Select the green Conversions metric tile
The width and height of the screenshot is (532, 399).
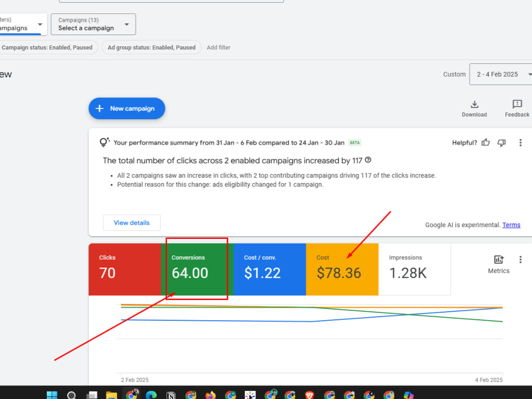click(197, 269)
